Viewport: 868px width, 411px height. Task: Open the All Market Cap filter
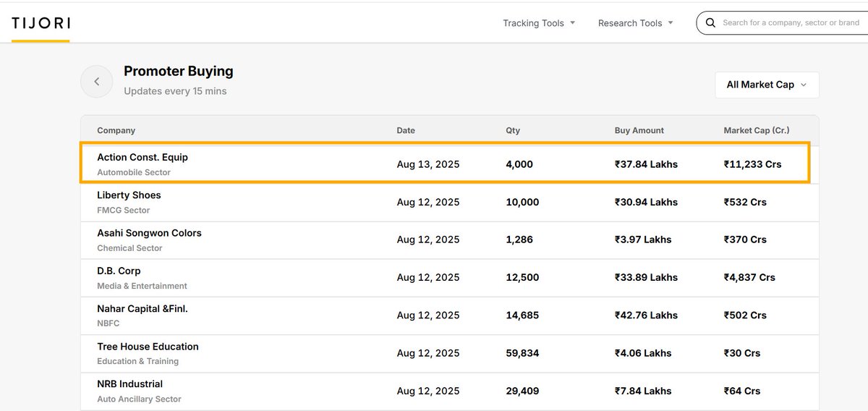click(767, 85)
